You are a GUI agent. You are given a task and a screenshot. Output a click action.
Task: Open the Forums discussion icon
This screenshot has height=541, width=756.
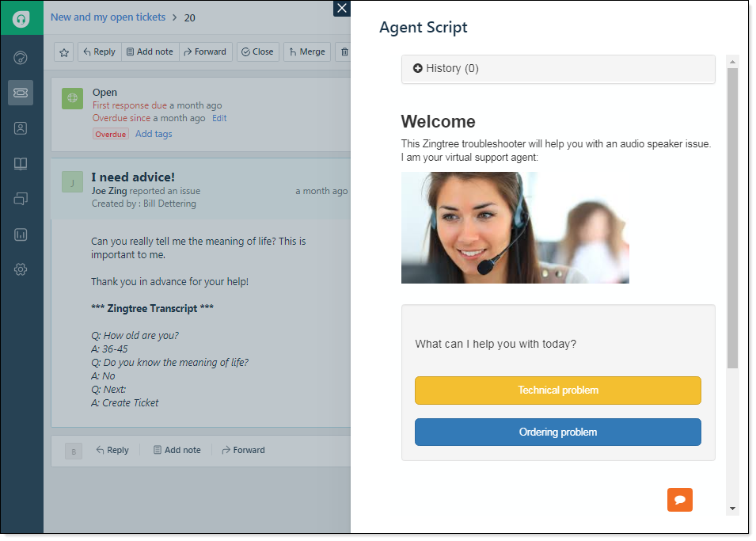(x=21, y=199)
